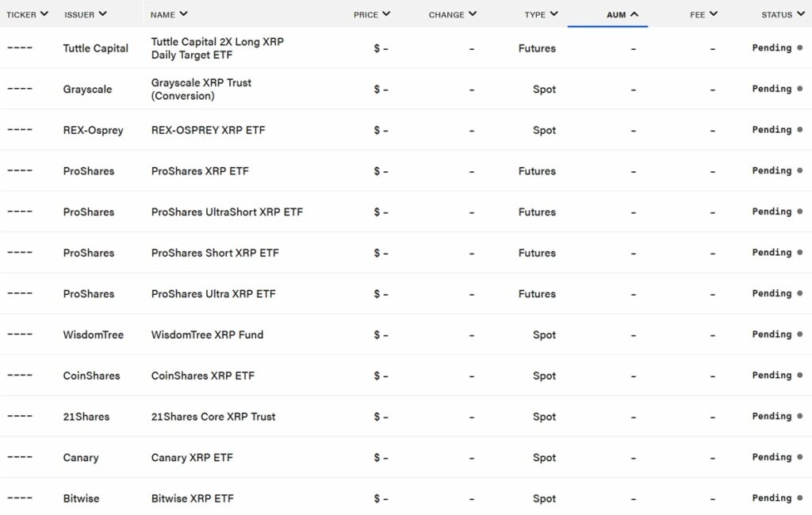Open the ISSUER sort chevron
Viewport: 812px width, 515px height.
(x=104, y=13)
